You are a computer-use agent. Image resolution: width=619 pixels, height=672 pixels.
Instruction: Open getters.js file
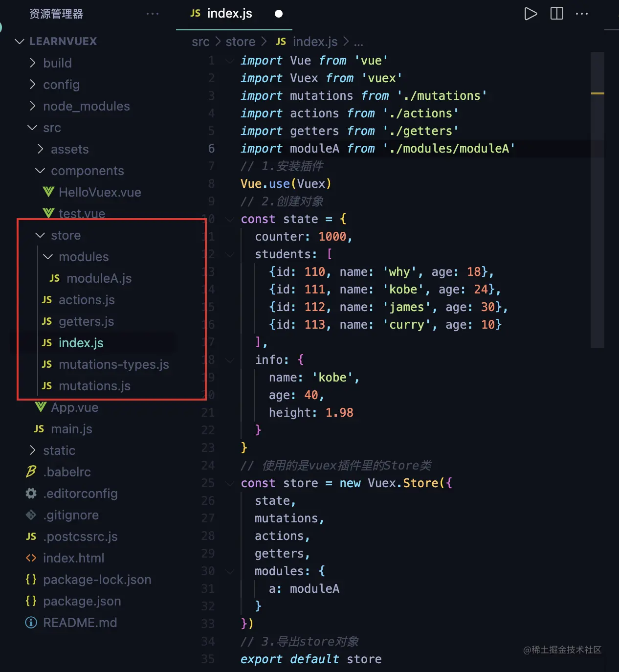click(86, 321)
